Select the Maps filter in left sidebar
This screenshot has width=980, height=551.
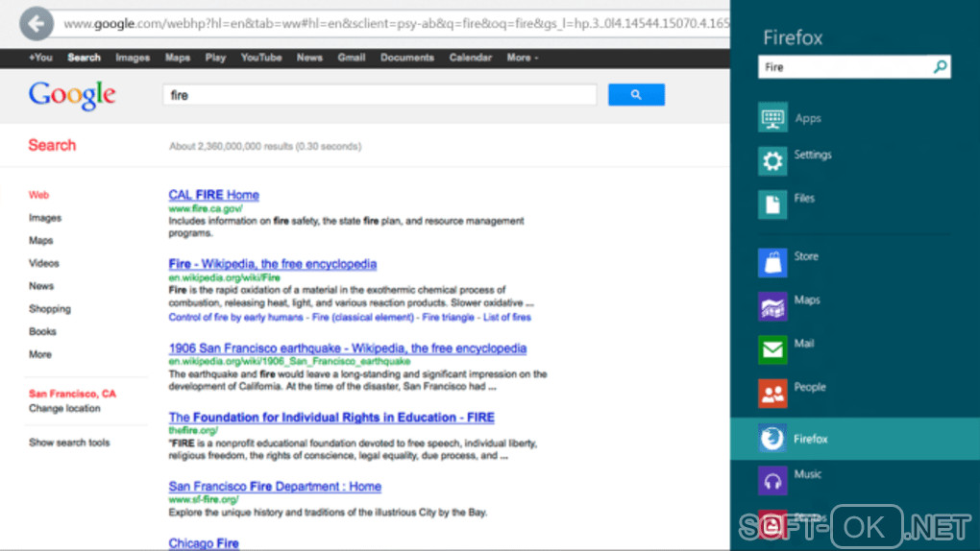(40, 241)
